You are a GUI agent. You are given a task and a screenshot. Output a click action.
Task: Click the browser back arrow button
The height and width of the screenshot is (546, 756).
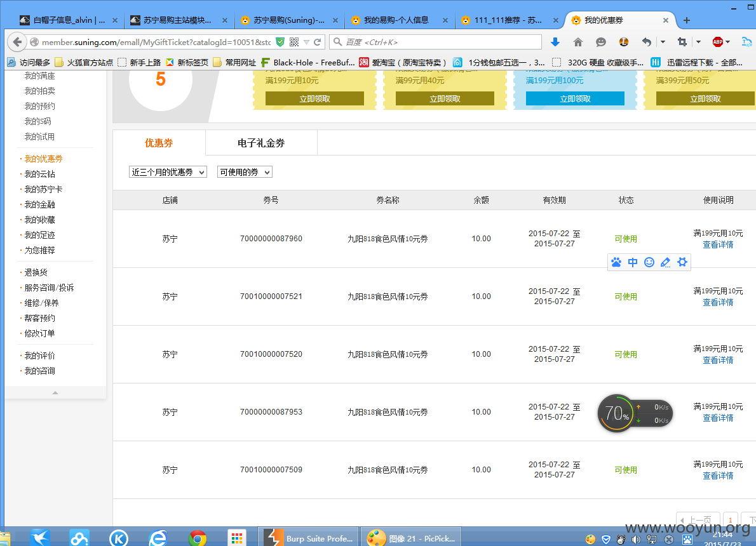tap(17, 42)
